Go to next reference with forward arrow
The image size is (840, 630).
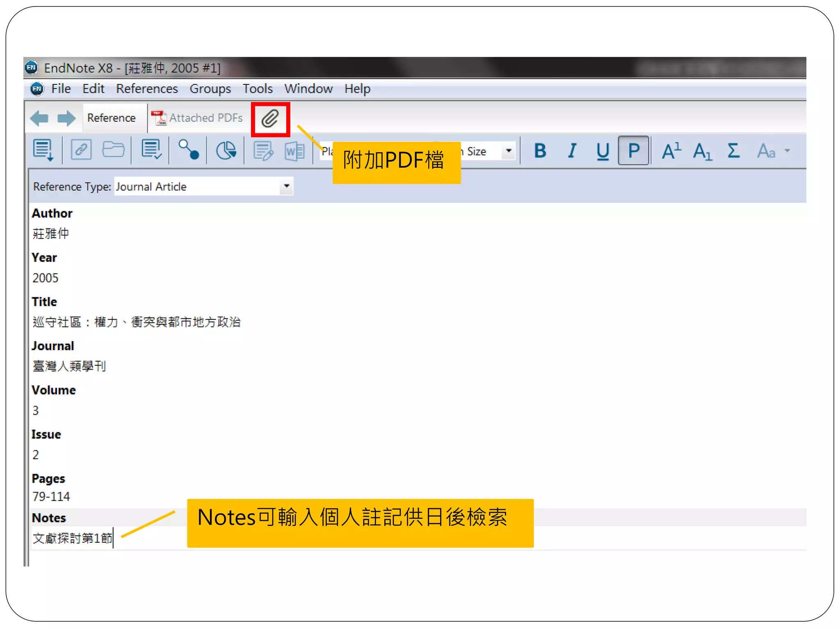[66, 119]
